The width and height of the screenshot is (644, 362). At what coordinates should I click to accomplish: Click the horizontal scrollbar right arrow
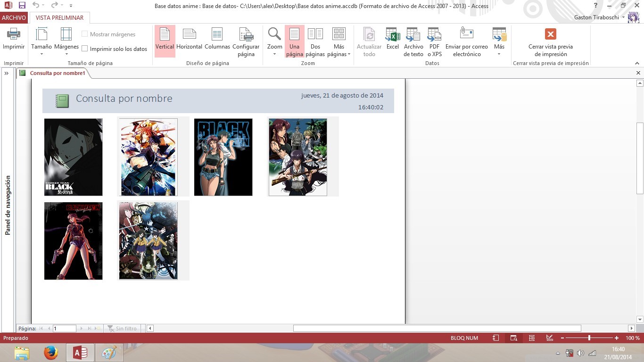(632, 329)
